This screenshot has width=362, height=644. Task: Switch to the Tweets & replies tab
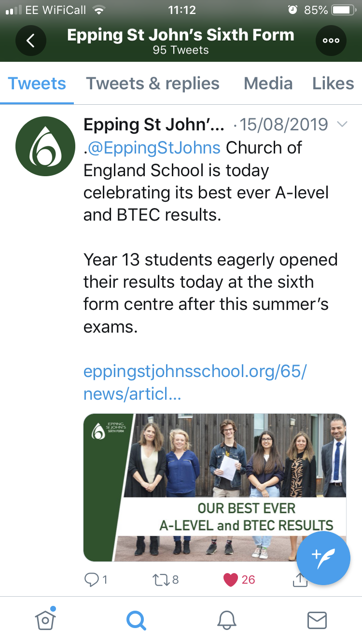(x=153, y=84)
